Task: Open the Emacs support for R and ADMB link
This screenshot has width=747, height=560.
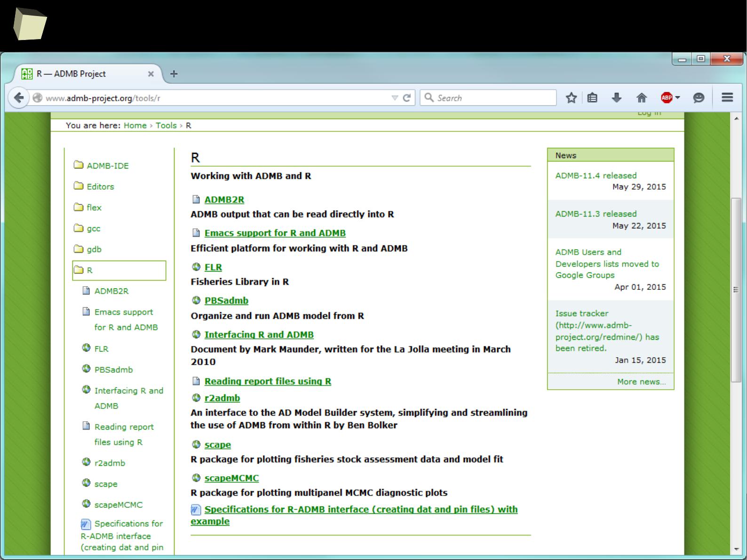Action: [275, 233]
